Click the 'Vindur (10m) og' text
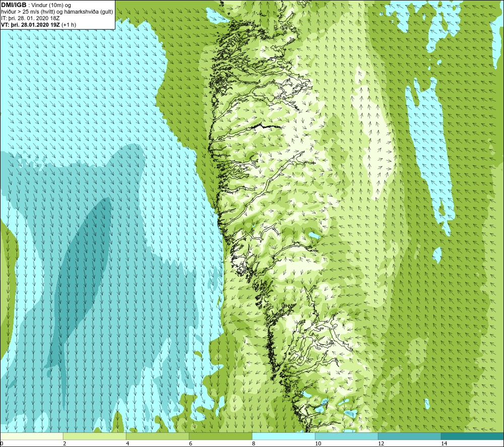Viewport: 504px width, 447px height. (51, 5)
